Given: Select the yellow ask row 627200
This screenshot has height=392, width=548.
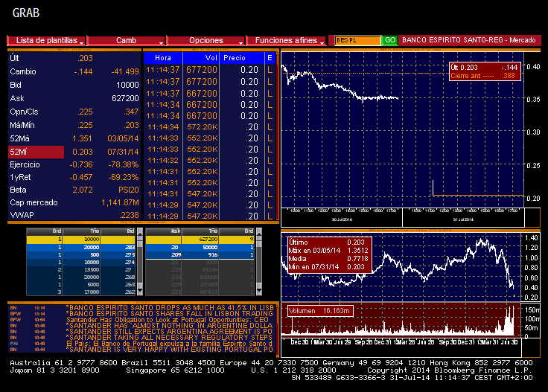Looking at the screenshot, I should 200,240.
